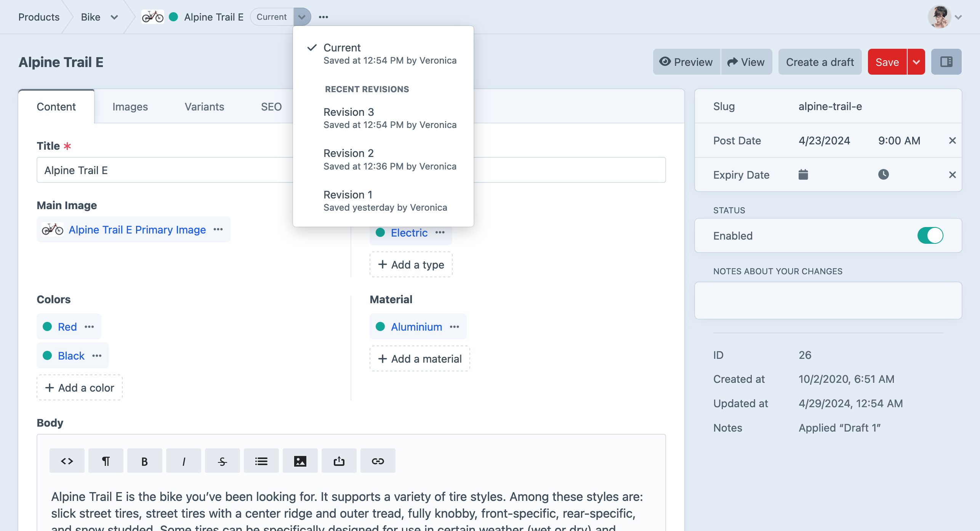Insert an image into Body
Screen dimensions: 980x531
tap(300, 461)
